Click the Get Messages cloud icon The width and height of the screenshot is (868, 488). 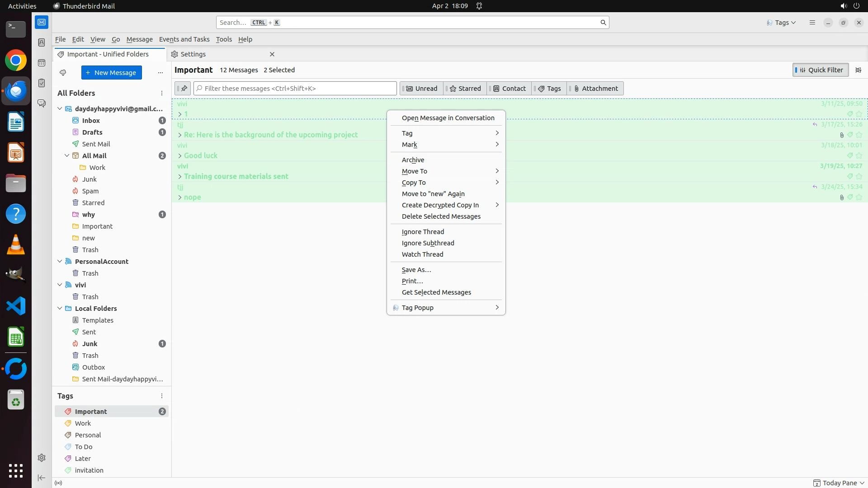point(63,73)
